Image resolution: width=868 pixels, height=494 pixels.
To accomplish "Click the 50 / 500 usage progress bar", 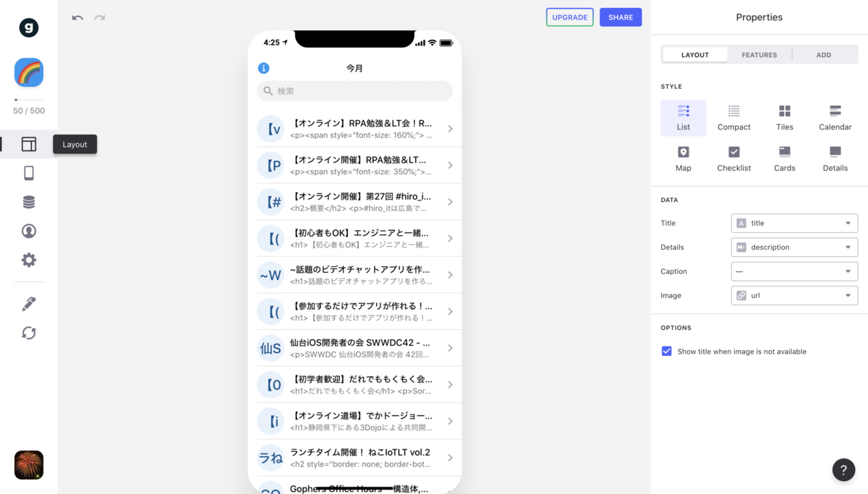I will pos(29,100).
